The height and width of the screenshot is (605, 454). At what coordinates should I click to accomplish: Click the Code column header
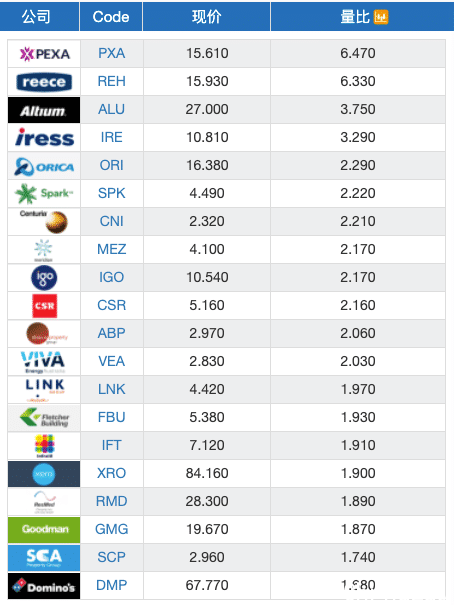tap(111, 17)
